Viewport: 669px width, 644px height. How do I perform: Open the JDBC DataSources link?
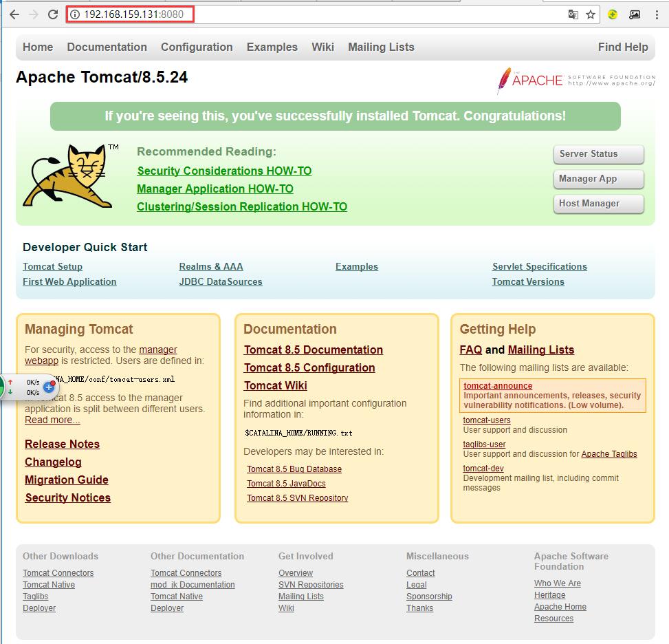[221, 282]
